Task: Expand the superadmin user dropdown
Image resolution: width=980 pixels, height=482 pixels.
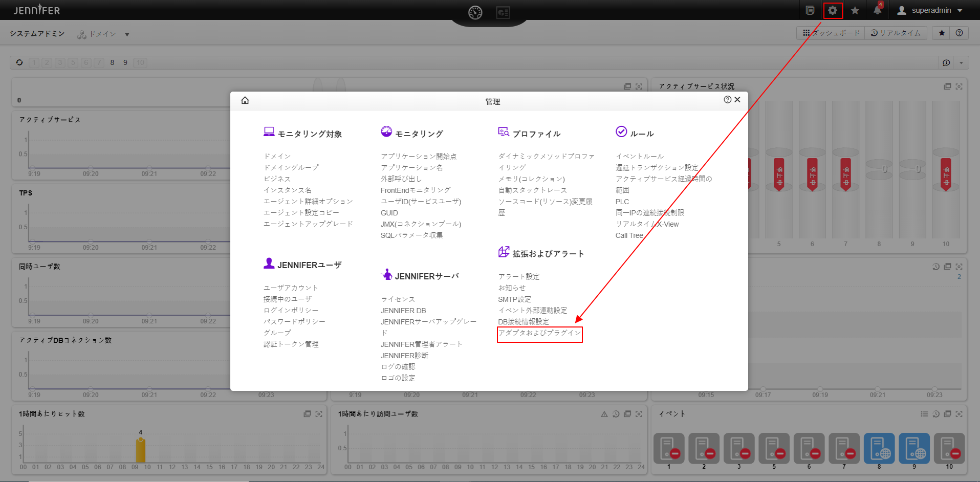Action: click(960, 10)
